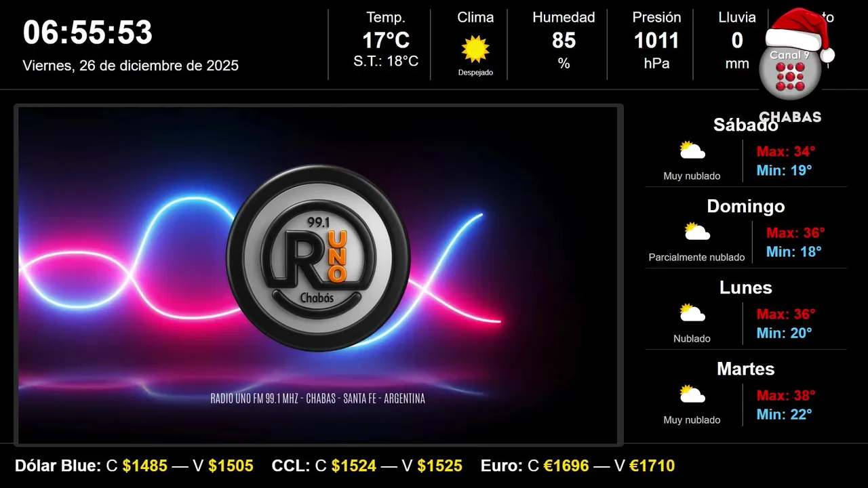Click Euro sell price €1710
The width and height of the screenshot is (868, 488).
652,466
